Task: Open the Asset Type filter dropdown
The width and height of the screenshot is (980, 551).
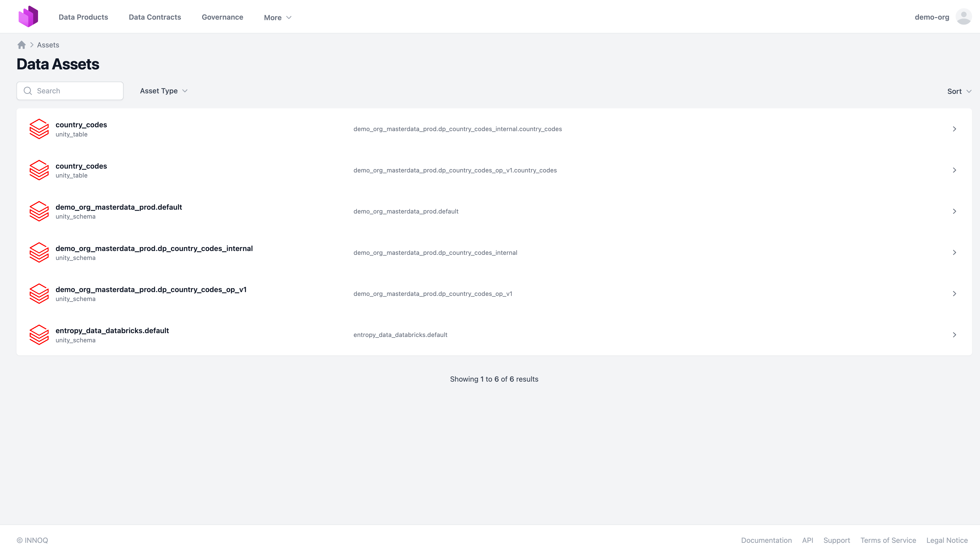Action: [164, 91]
